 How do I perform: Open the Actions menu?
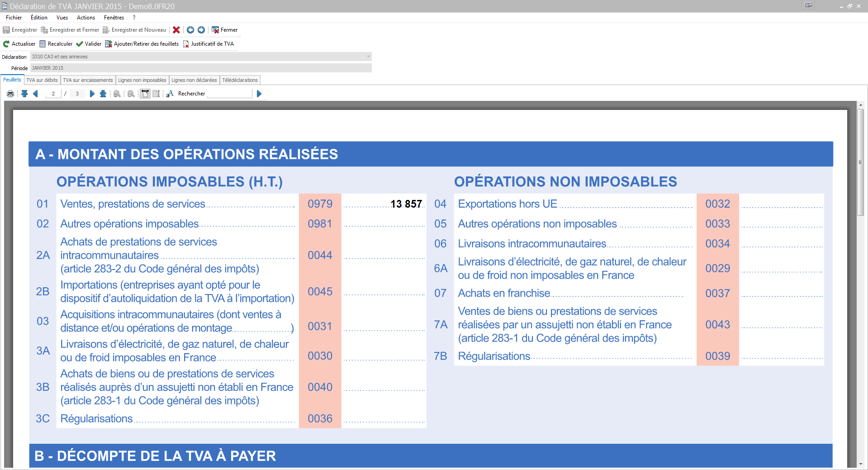tap(86, 18)
